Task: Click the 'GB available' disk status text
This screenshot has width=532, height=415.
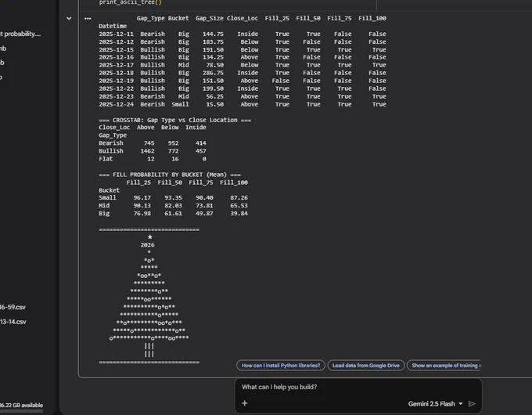Action: pyautogui.click(x=21, y=405)
